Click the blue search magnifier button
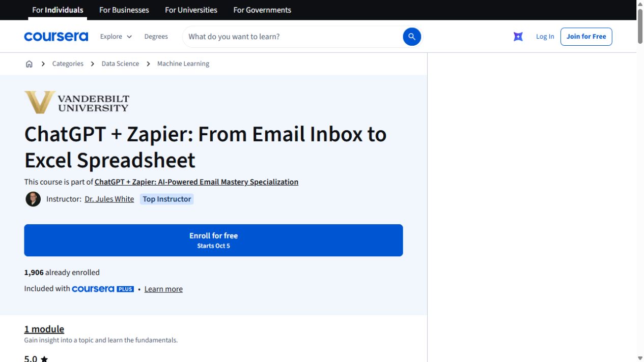Screen dimensions: 644x362 point(412,37)
